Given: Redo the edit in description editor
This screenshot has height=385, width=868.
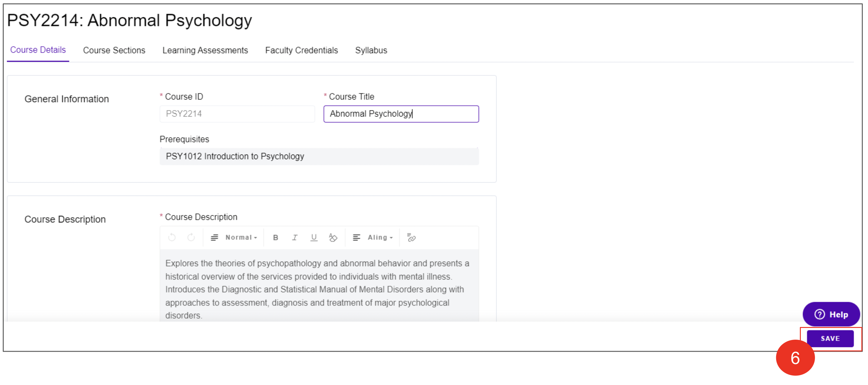Looking at the screenshot, I should click(191, 238).
